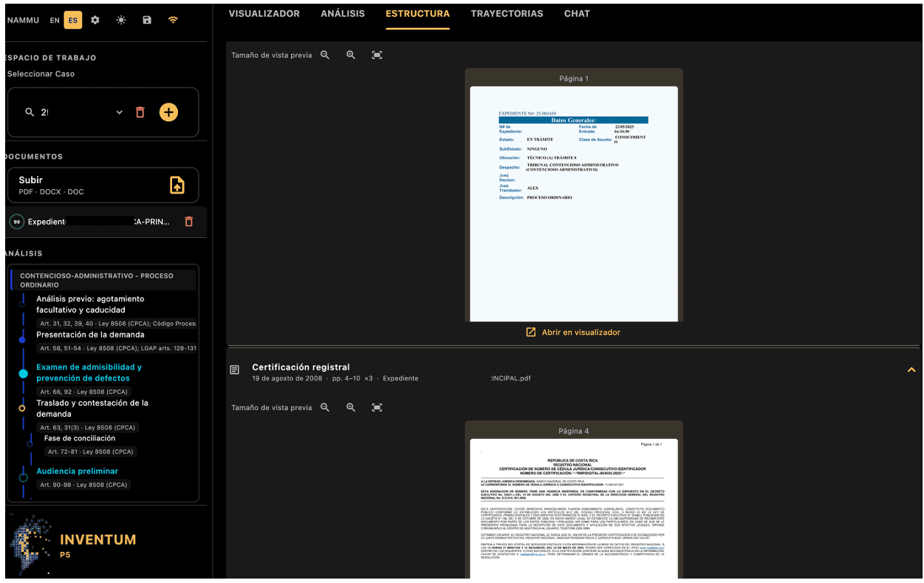Click the open-external icon beside Abrir en visualizador
Viewport: 924px width, 583px height.
(530, 333)
